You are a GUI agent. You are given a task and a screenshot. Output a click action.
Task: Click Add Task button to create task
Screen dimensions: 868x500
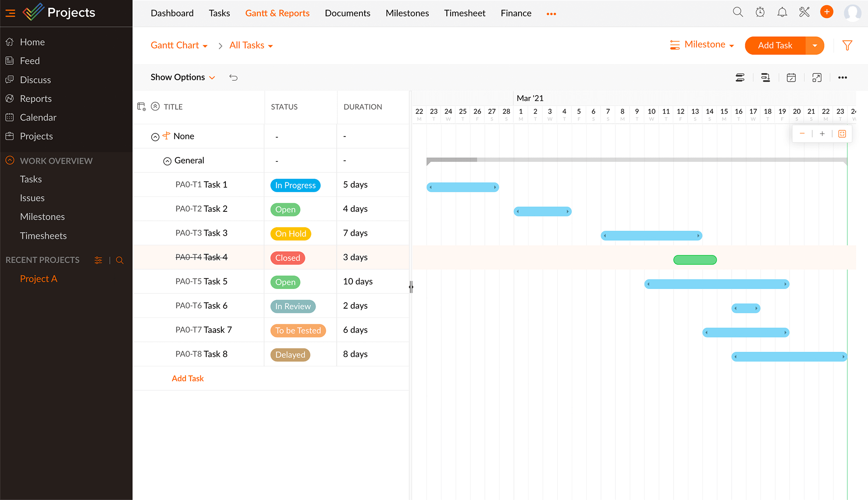pyautogui.click(x=775, y=45)
